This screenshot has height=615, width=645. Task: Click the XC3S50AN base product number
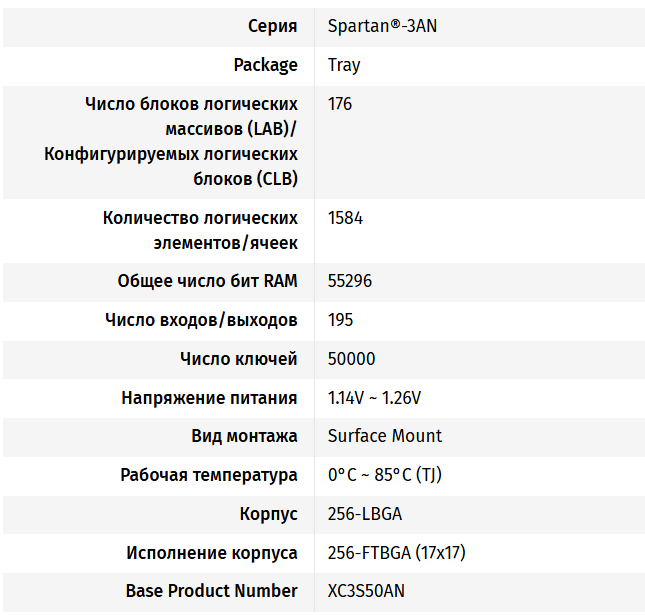pos(366,591)
